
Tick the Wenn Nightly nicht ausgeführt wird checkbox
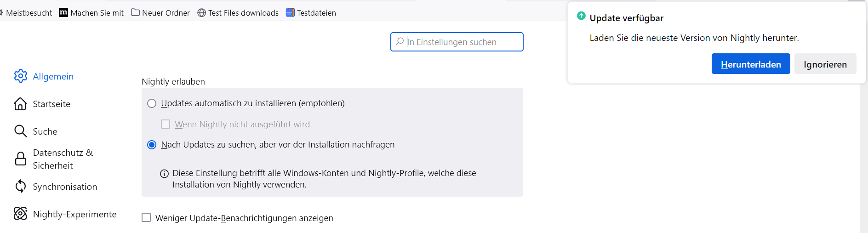click(166, 124)
